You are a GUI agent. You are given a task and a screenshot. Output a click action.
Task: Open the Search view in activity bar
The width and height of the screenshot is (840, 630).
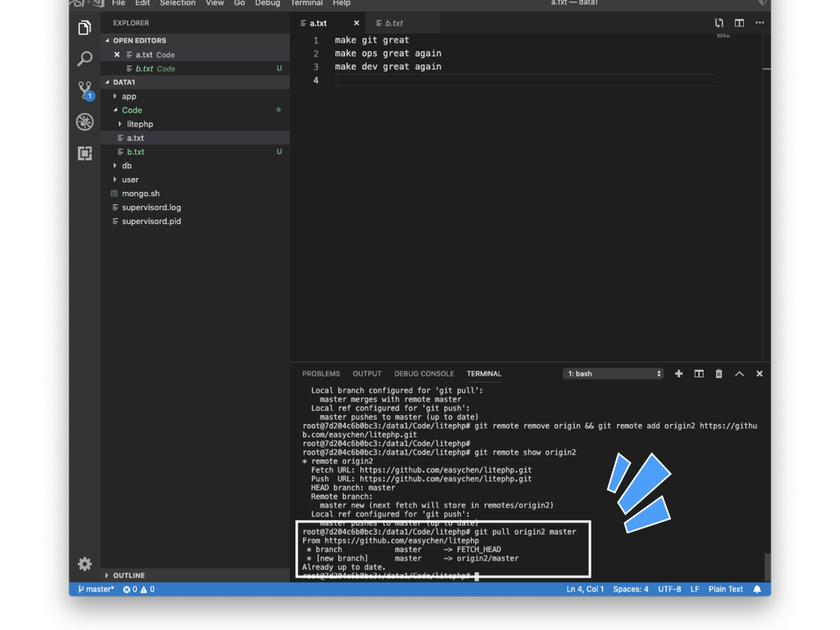[84, 59]
